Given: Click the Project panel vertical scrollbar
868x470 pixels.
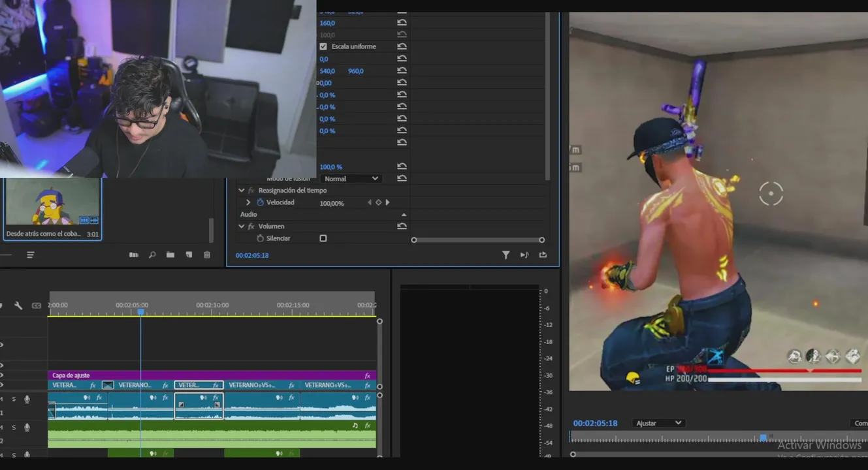Looking at the screenshot, I should (x=211, y=230).
